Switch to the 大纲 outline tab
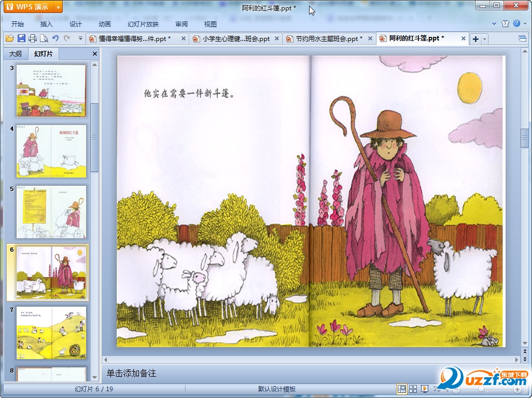The width and height of the screenshot is (532, 398). point(15,53)
